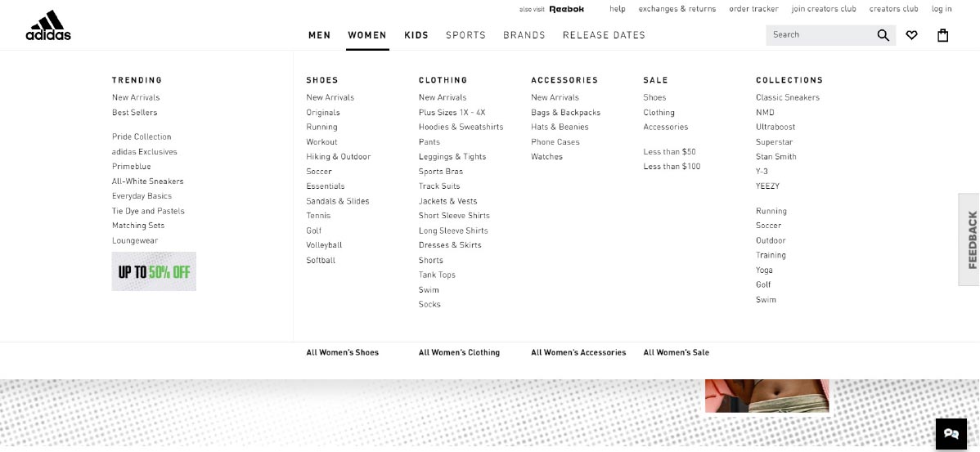Open Plus Sizes 1X - 4X
Image resolution: width=980 pixels, height=452 pixels.
tap(452, 112)
